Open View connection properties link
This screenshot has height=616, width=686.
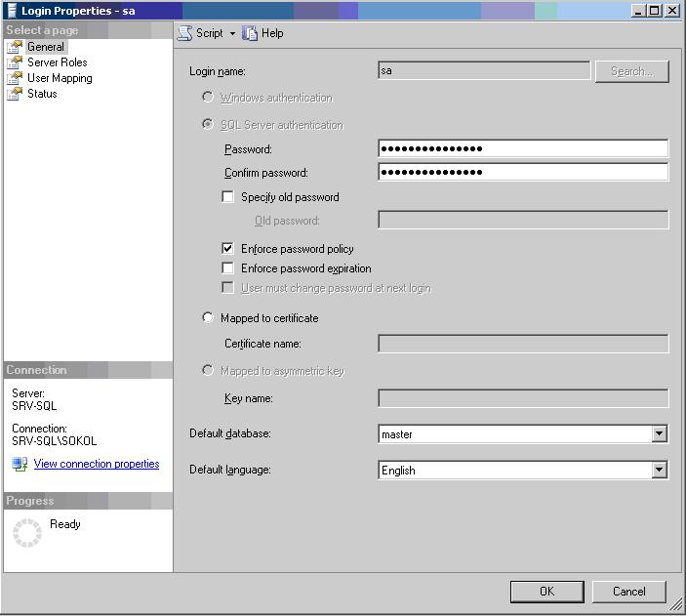click(97, 464)
